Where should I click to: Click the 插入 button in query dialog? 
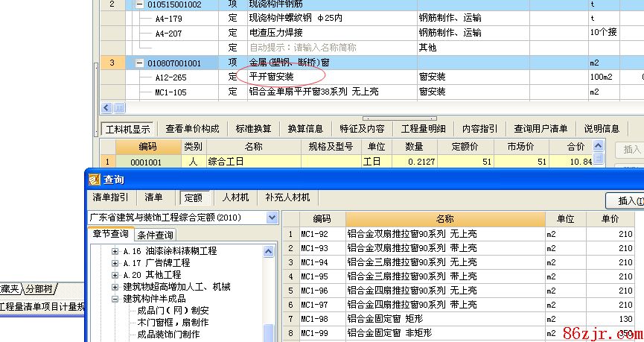point(624,200)
